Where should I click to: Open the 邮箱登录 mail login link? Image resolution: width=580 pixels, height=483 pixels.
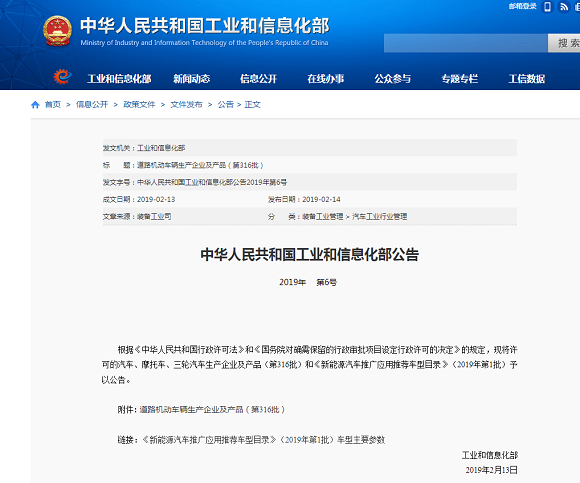[522, 6]
